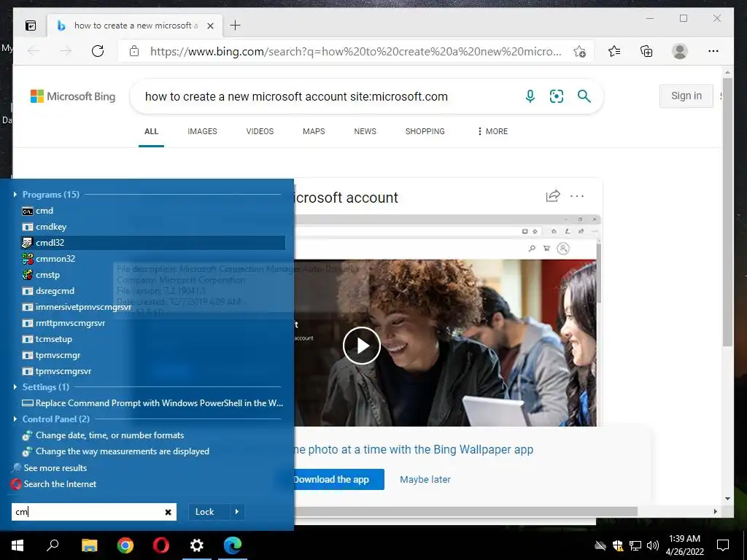Open the network tray icon
The height and width of the screenshot is (560, 747).
pyautogui.click(x=635, y=545)
